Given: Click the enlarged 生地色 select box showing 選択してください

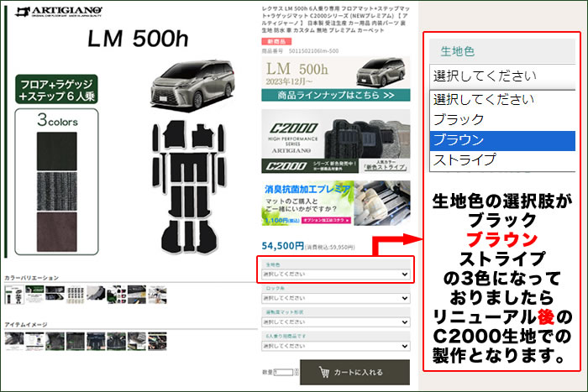Looking at the screenshot, I should [x=502, y=76].
